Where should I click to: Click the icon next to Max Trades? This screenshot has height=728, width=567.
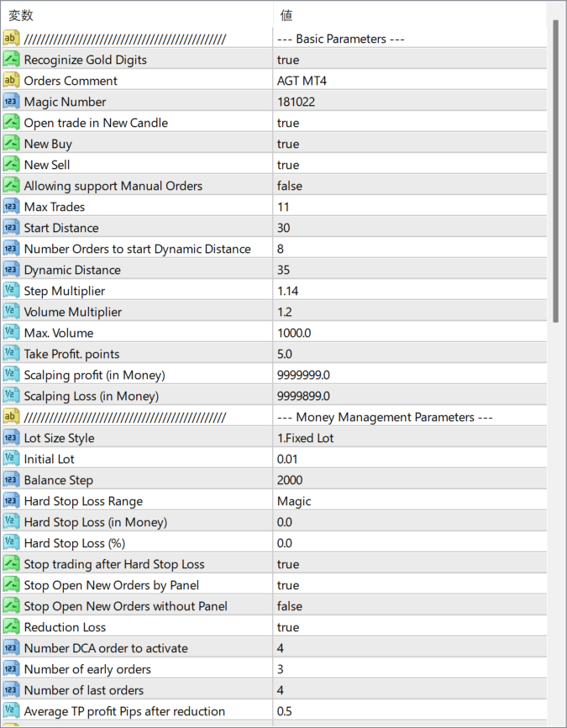pos(11,207)
